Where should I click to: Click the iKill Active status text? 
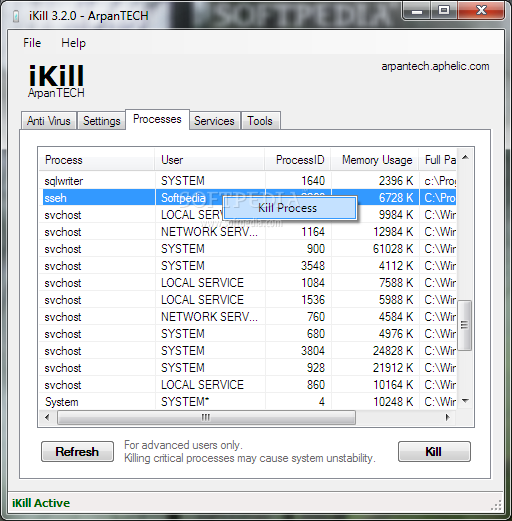41,503
